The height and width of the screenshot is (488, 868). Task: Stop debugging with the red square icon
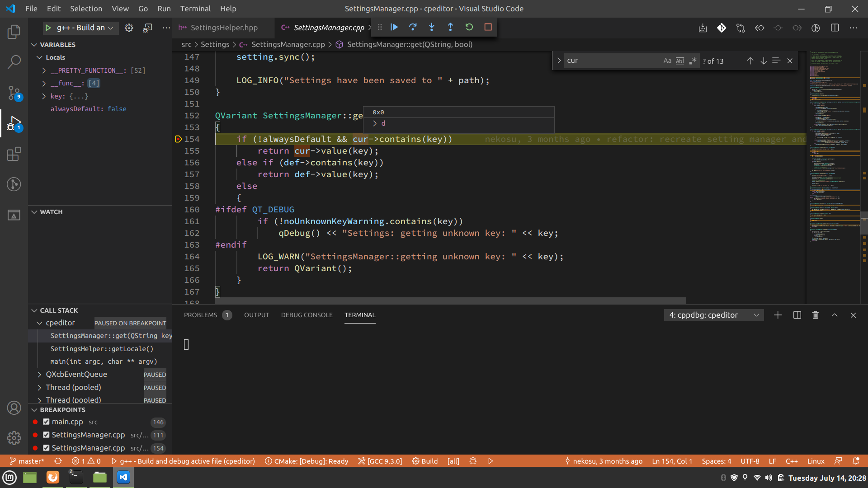pos(488,27)
